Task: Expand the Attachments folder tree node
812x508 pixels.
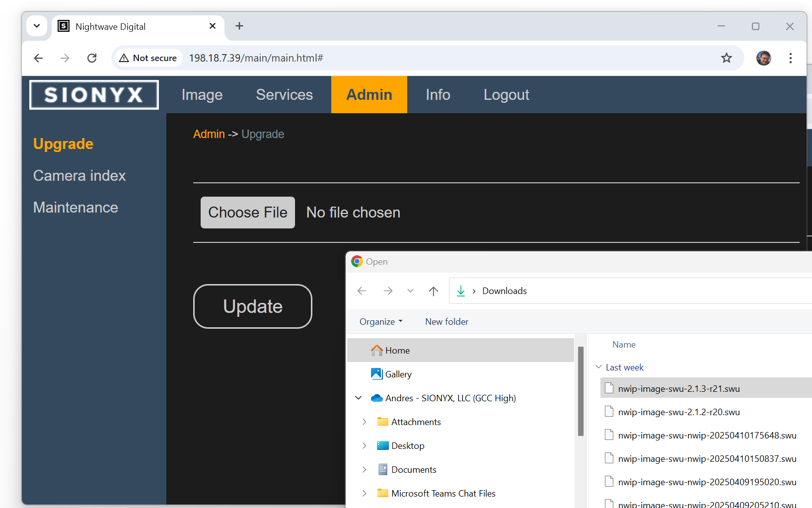Action: tap(364, 422)
